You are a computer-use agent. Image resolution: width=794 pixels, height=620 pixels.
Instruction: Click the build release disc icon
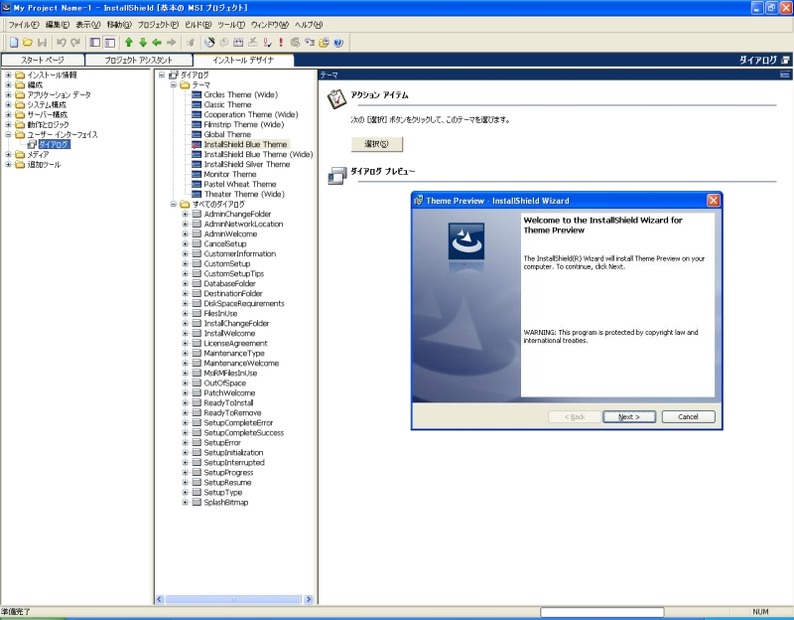(x=209, y=43)
